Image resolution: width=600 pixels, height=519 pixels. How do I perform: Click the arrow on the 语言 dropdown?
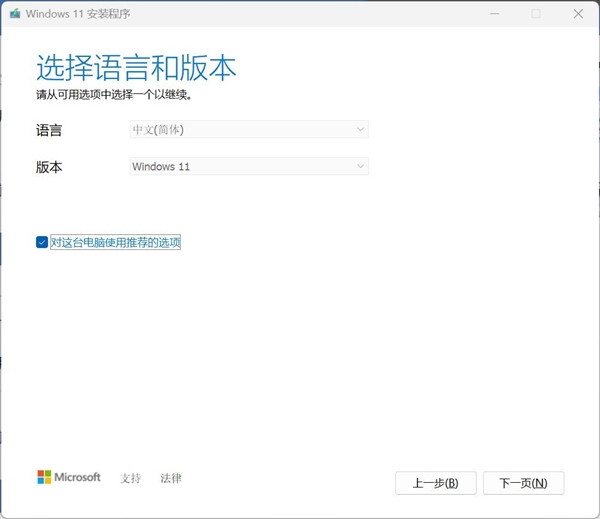click(360, 129)
